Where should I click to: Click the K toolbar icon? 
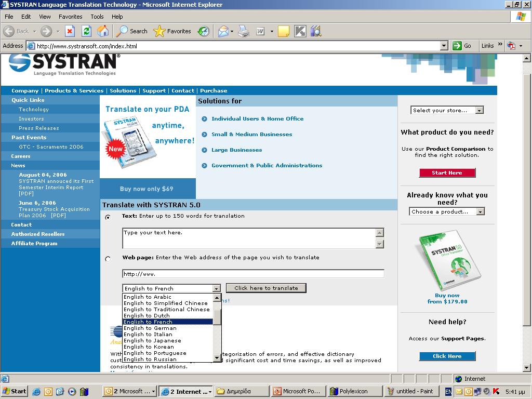pyautogui.click(x=300, y=31)
